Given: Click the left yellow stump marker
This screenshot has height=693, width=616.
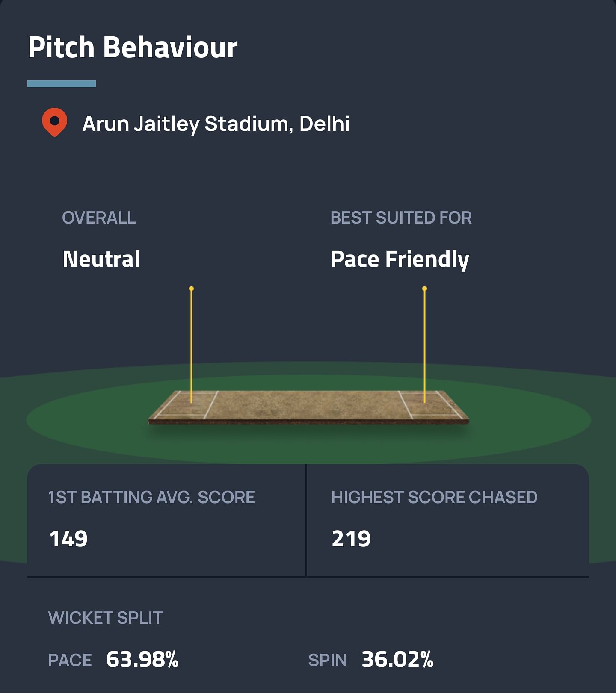Looking at the screenshot, I should [x=191, y=344].
